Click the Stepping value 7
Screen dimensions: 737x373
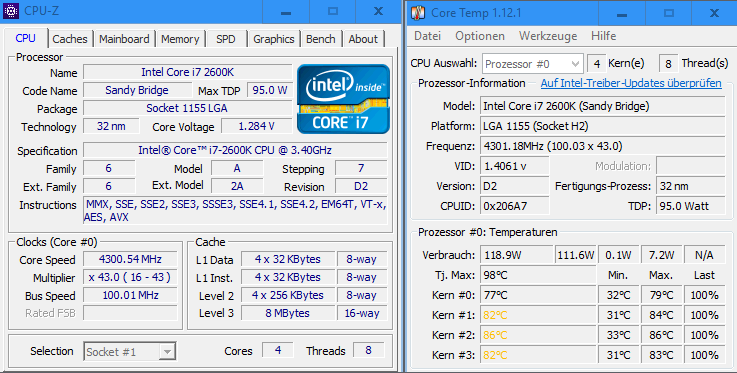[361, 168]
